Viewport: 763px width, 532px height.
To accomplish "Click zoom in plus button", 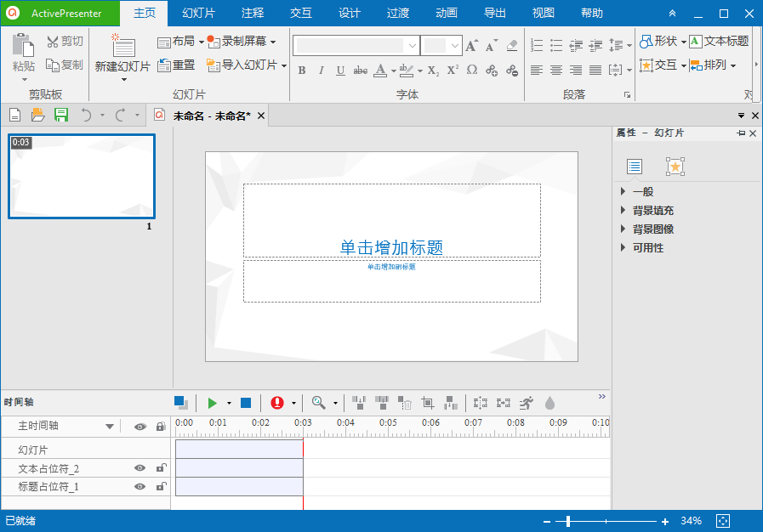I will coord(665,521).
